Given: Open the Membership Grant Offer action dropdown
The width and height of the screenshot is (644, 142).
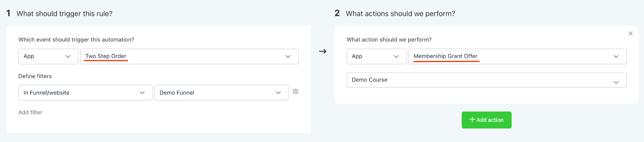Looking at the screenshot, I should tap(517, 56).
